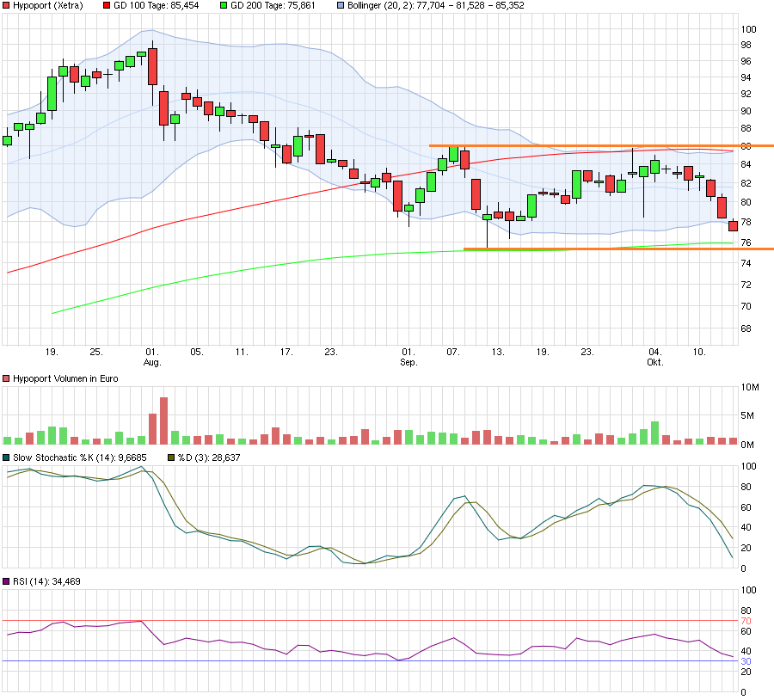The width and height of the screenshot is (774, 700).
Task: Click the olive %D (3) legend square
Action: (170, 457)
